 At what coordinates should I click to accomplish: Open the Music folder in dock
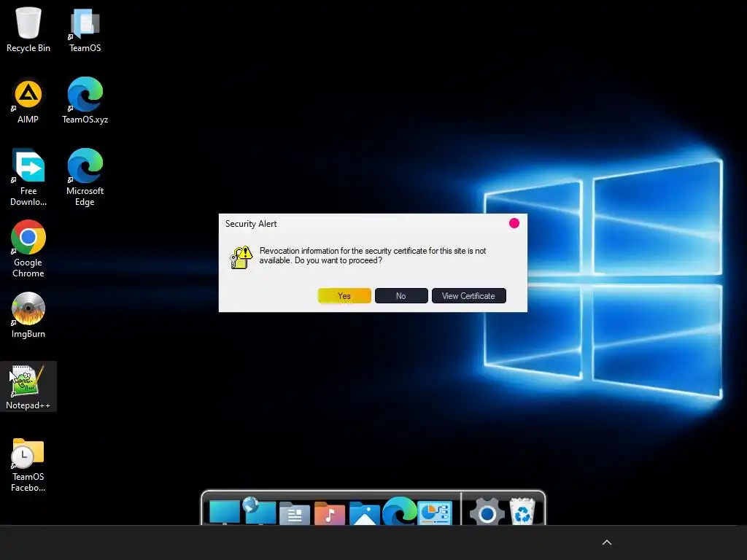pyautogui.click(x=329, y=513)
